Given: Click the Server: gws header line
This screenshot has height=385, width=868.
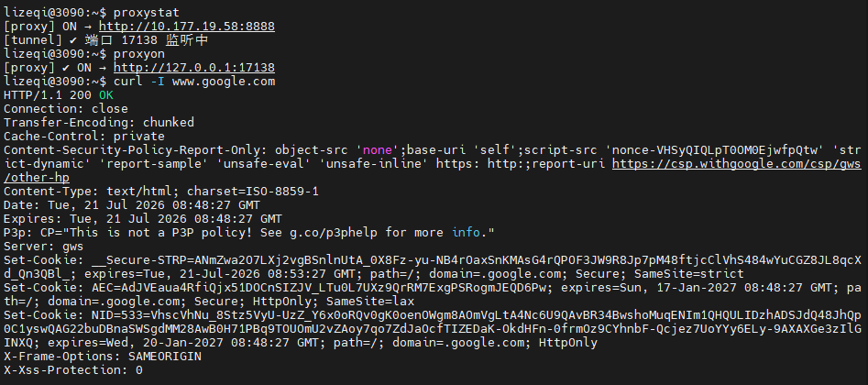Looking at the screenshot, I should (x=44, y=247).
